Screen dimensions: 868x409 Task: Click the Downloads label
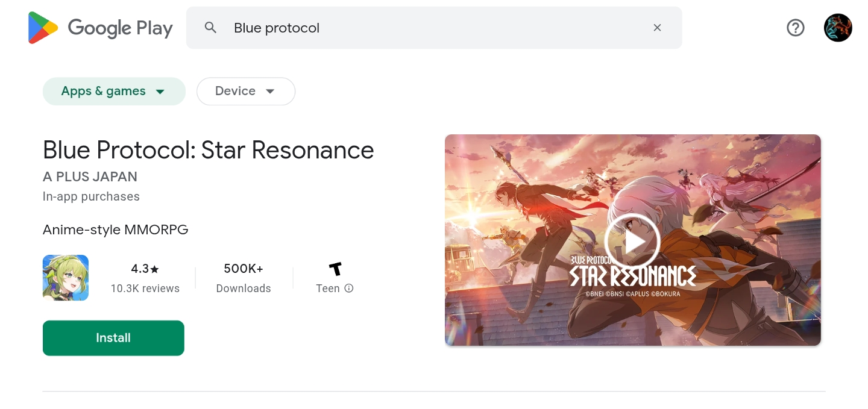click(244, 289)
